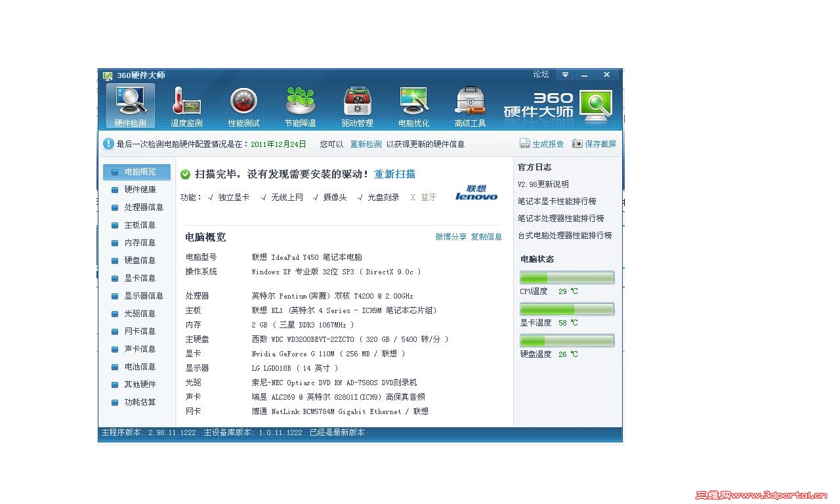Launch the 性能测试 performance test
The width and height of the screenshot is (840, 504).
[243, 106]
